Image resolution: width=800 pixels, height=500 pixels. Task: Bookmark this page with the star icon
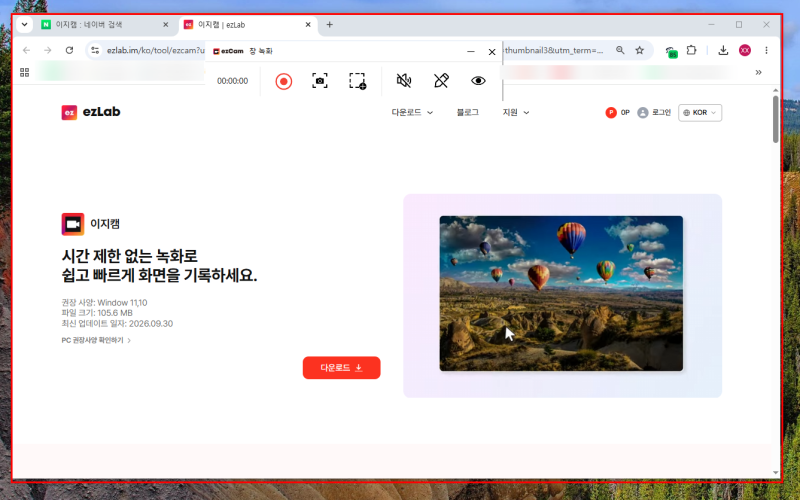(x=639, y=50)
